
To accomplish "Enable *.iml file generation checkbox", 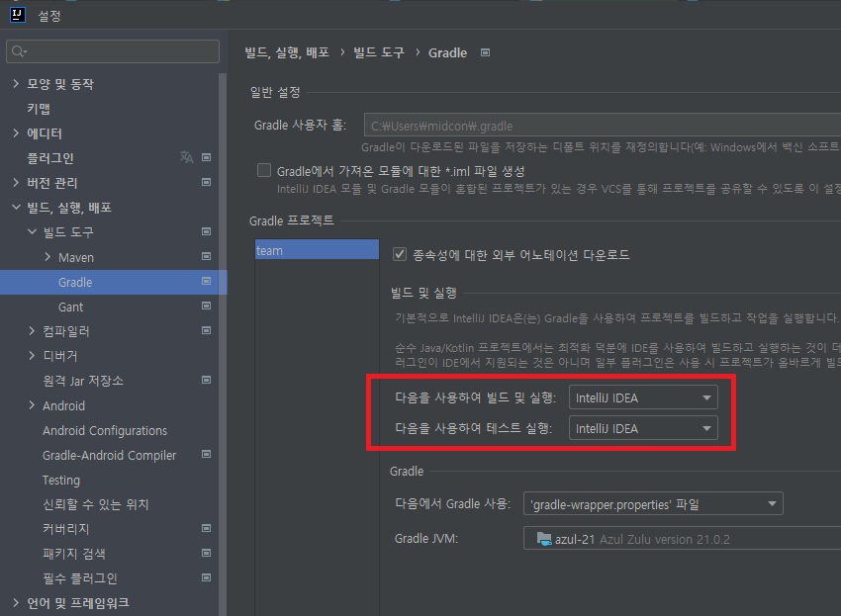I will tap(264, 170).
